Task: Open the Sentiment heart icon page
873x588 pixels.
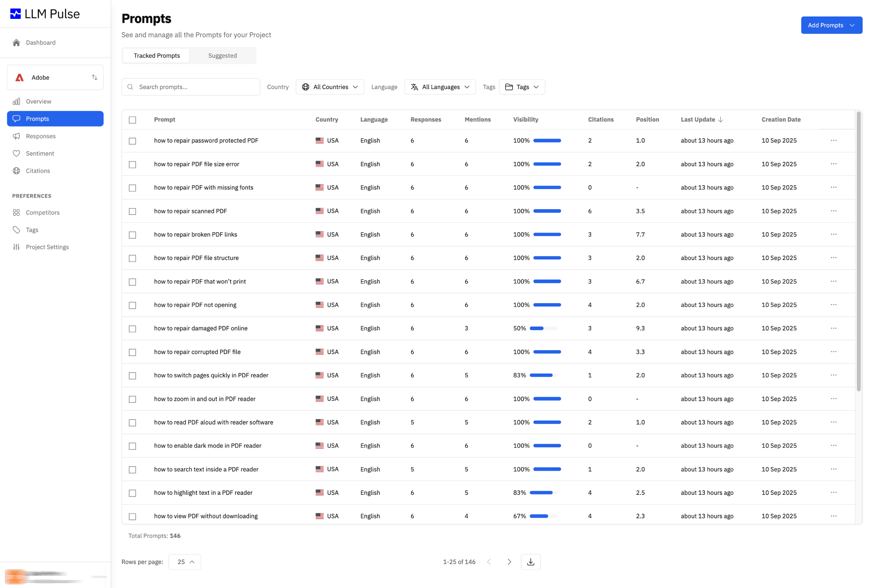Action: coord(16,153)
